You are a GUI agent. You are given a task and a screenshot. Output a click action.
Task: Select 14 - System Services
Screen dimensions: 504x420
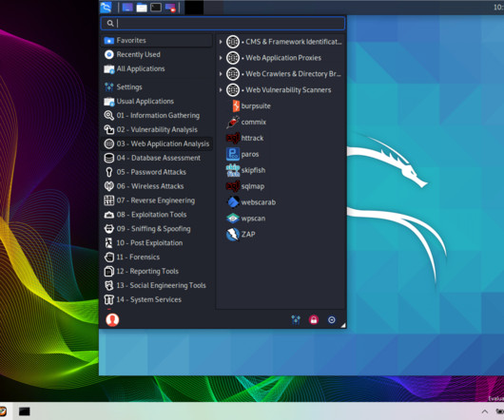157,299
